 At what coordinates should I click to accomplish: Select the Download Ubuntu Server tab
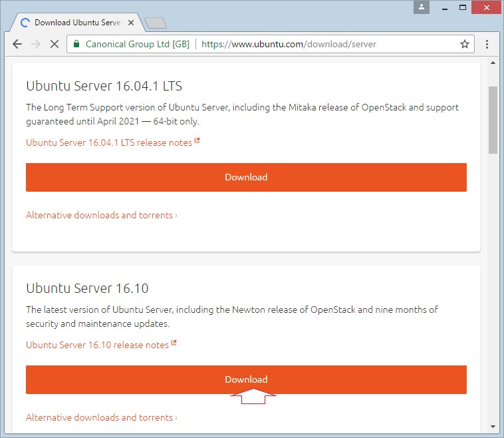coord(78,23)
